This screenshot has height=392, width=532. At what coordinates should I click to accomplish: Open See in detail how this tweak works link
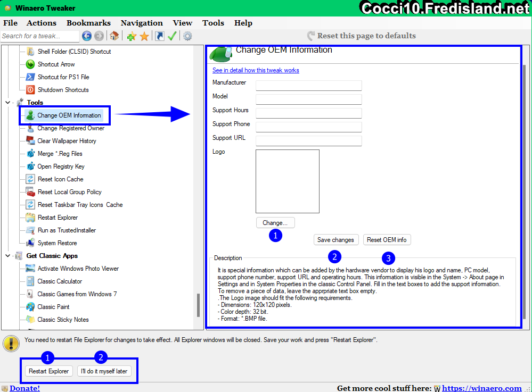(256, 70)
